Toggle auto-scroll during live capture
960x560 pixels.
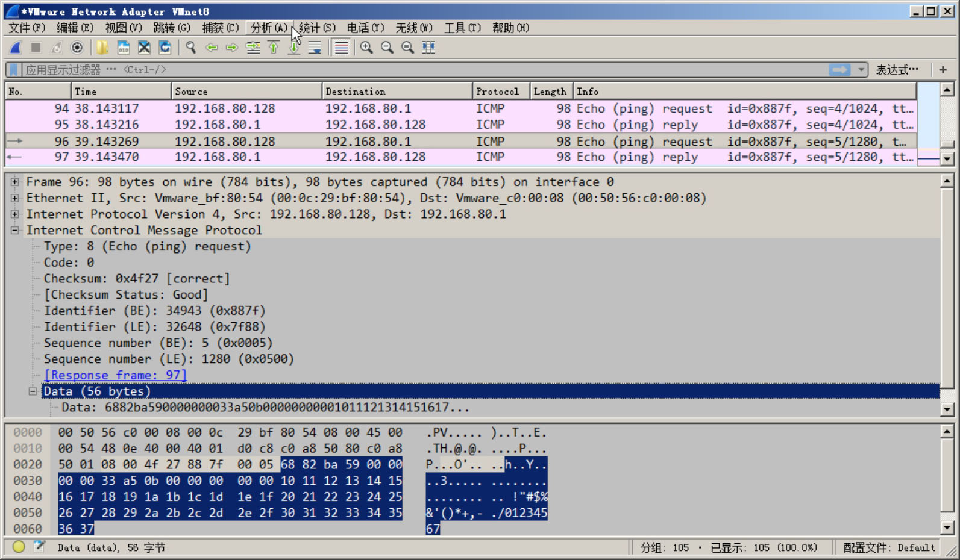click(315, 48)
